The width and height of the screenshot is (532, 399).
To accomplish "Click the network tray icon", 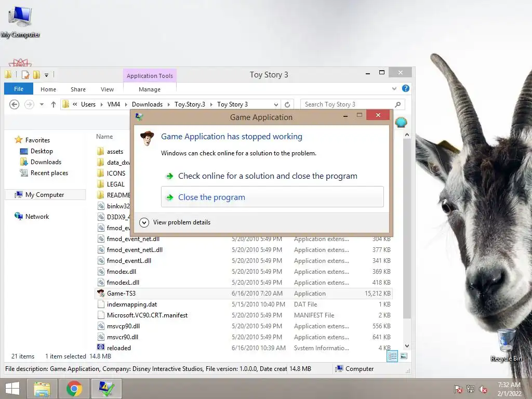I will pyautogui.click(x=471, y=389).
